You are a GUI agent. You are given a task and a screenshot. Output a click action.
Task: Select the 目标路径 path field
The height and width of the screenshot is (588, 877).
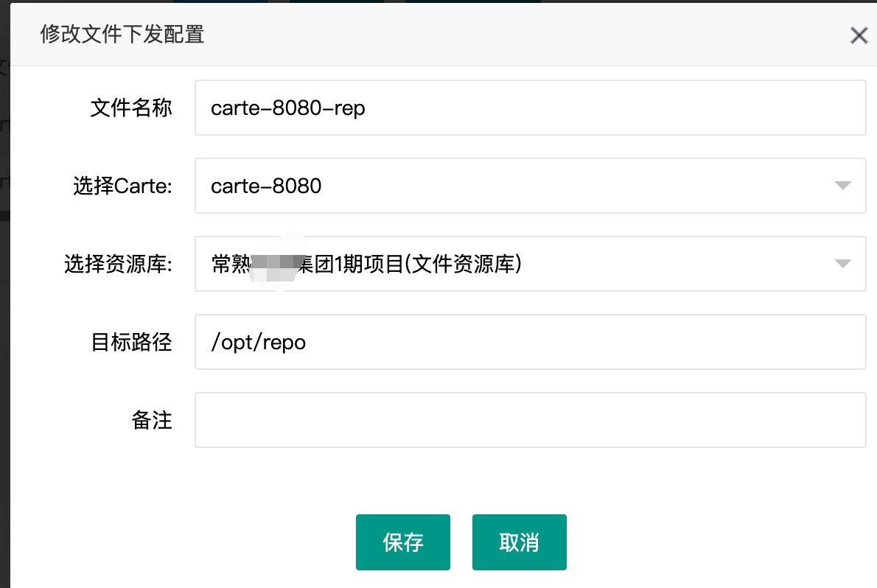coord(530,342)
